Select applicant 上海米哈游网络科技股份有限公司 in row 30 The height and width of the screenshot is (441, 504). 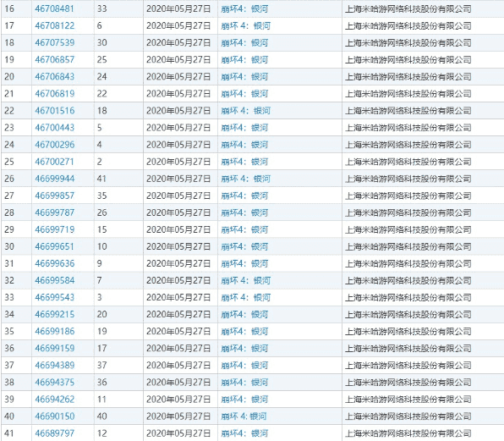point(408,246)
